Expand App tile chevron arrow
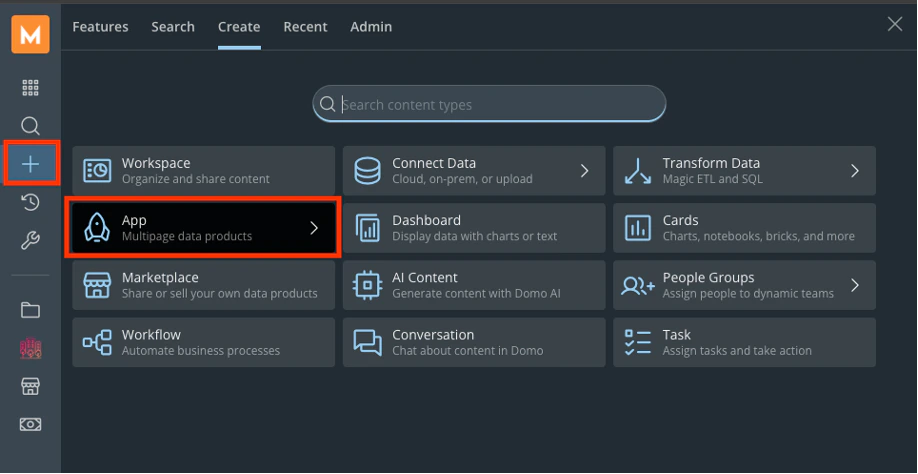Viewport: 918px width, 474px height. click(314, 228)
